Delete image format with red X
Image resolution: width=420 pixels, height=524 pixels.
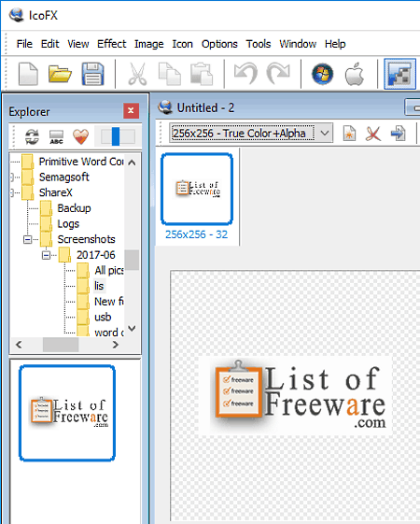pos(373,134)
